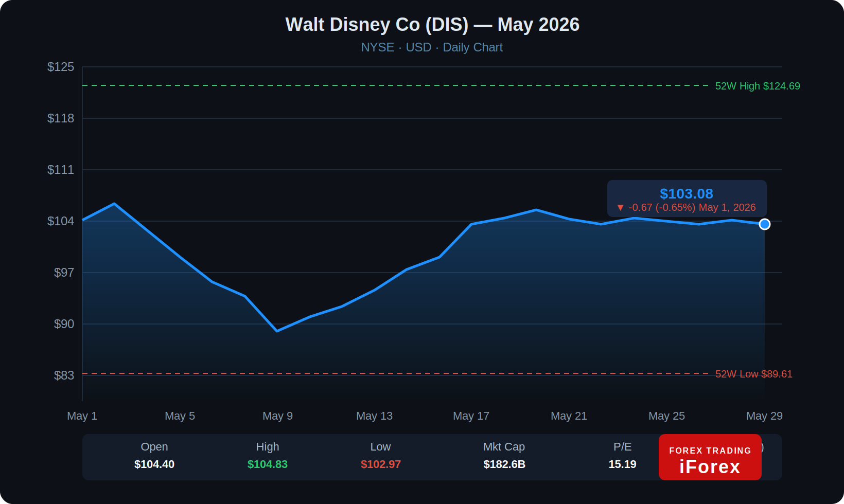Click the "$118" y-axis label

pos(61,118)
